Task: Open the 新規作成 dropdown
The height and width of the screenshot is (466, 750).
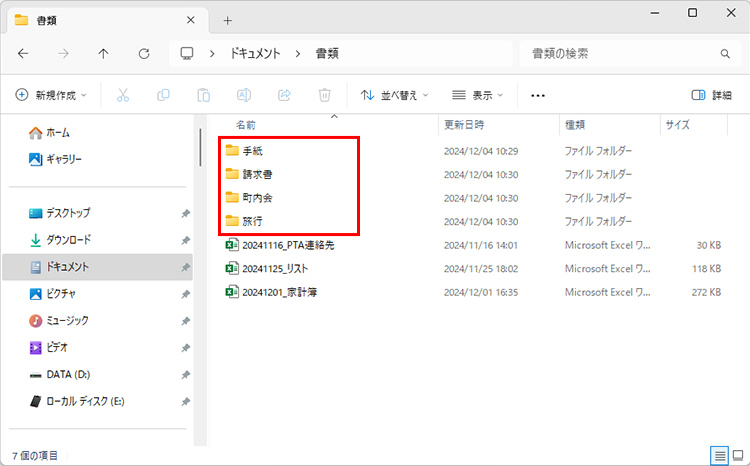Action: pyautogui.click(x=51, y=95)
